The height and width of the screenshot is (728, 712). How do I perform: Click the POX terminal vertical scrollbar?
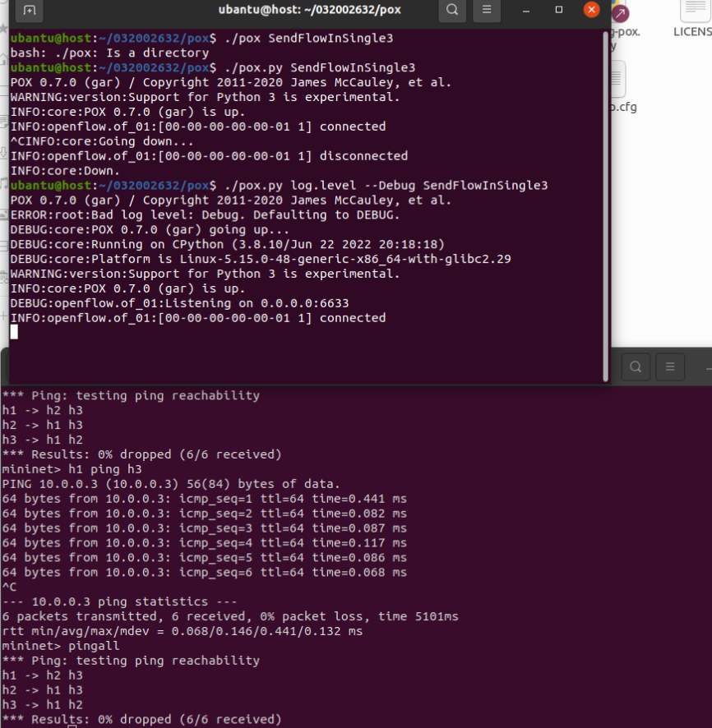coord(605,206)
